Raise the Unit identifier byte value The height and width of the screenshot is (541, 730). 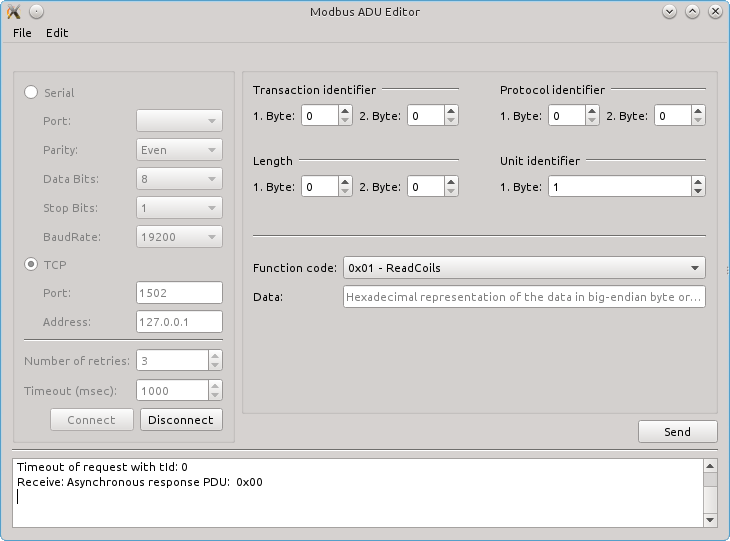coord(697,181)
